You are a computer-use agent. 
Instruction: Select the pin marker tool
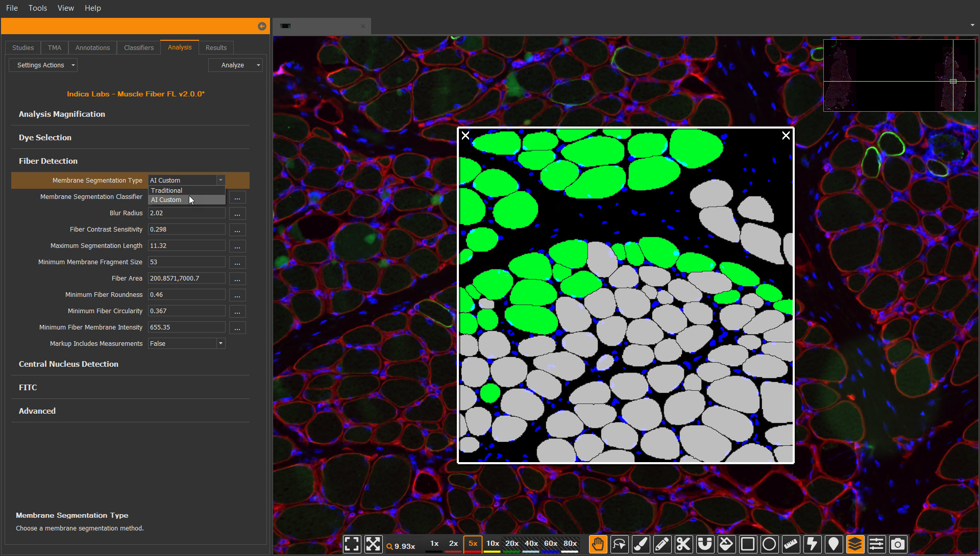pyautogui.click(x=834, y=544)
